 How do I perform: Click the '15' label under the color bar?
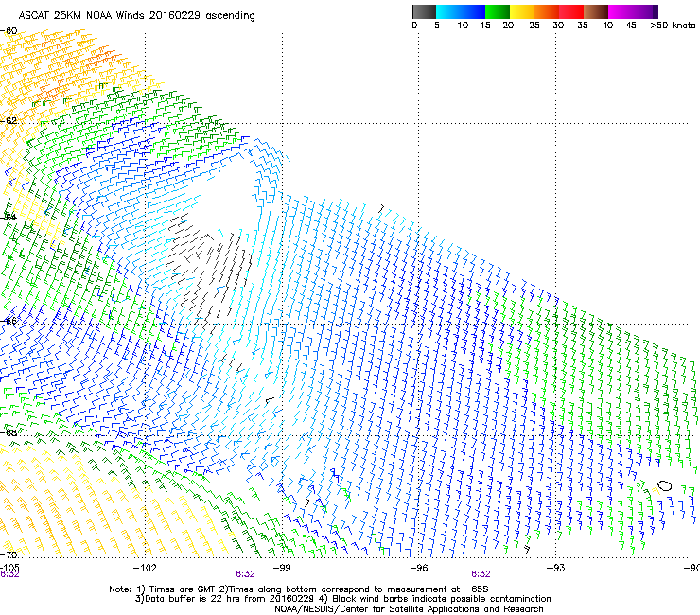(485, 25)
